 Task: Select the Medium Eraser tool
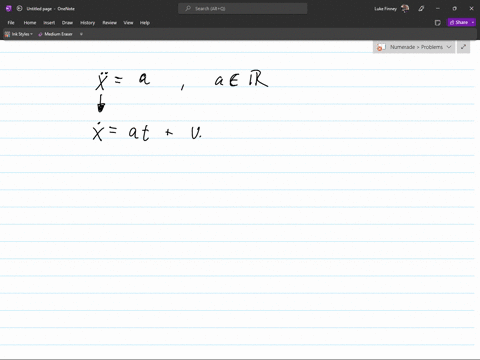point(55,34)
